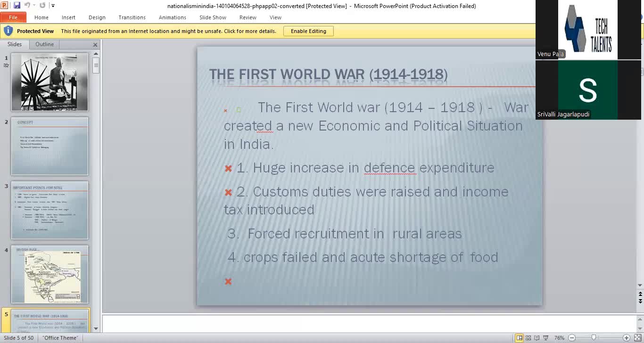The height and width of the screenshot is (343, 644).
Task: Open the Customize Quick Access Toolbar dropdown
Action: [53, 6]
